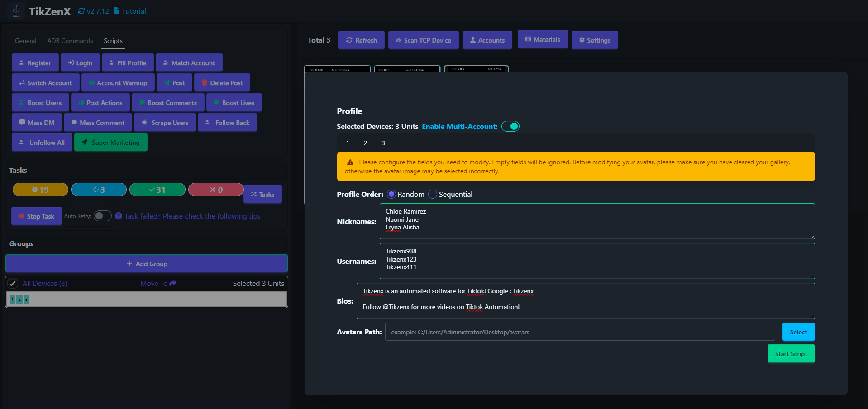Image resolution: width=868 pixels, height=409 pixels.
Task: Click the first device screen thumbnail
Action: point(338,69)
